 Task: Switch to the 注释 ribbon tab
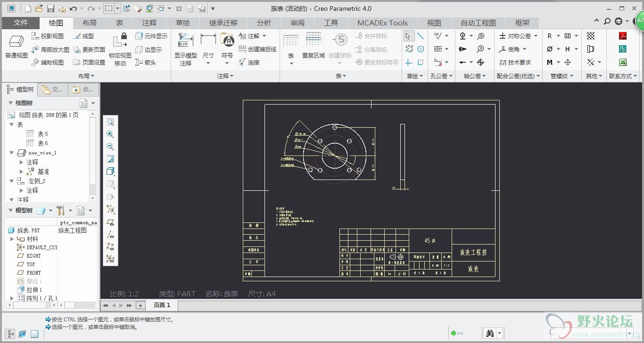pyautogui.click(x=149, y=23)
